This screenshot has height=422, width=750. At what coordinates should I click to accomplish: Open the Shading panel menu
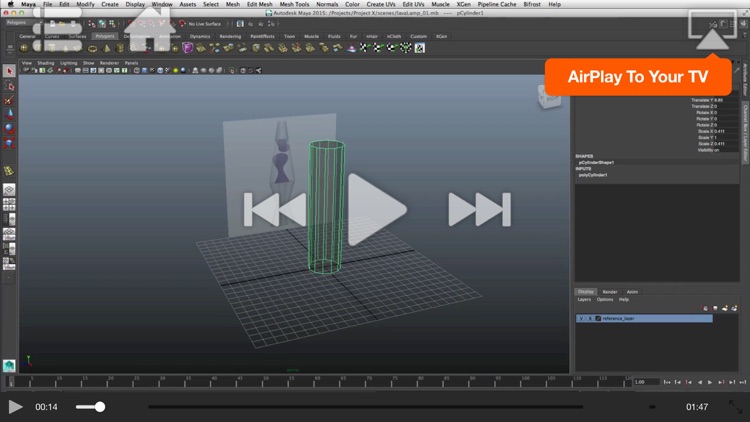46,63
